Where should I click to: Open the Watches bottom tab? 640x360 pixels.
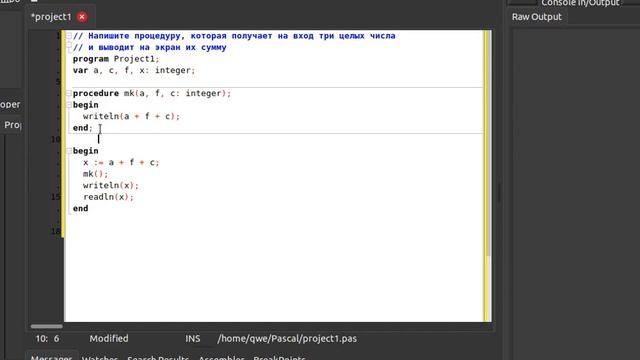pos(100,358)
